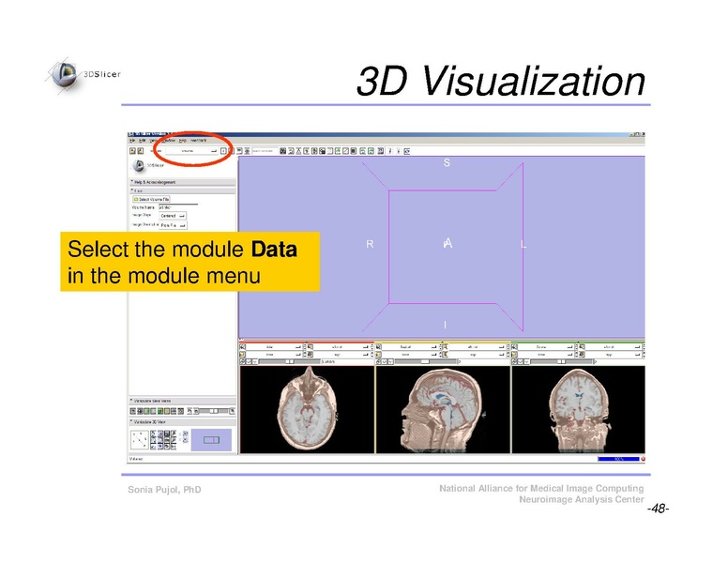Click the axial brain slice view
This screenshot has width=728, height=563.
pos(307,409)
